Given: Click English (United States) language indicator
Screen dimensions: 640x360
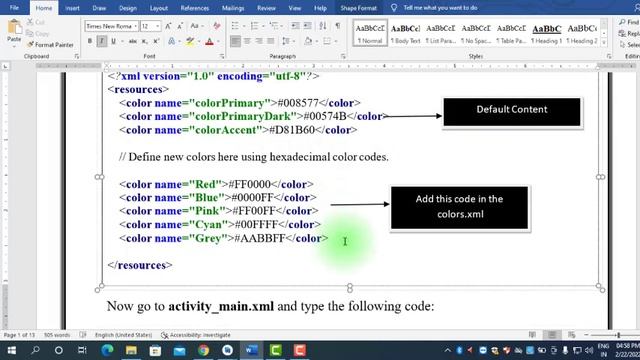Looking at the screenshot, I should (123, 335).
